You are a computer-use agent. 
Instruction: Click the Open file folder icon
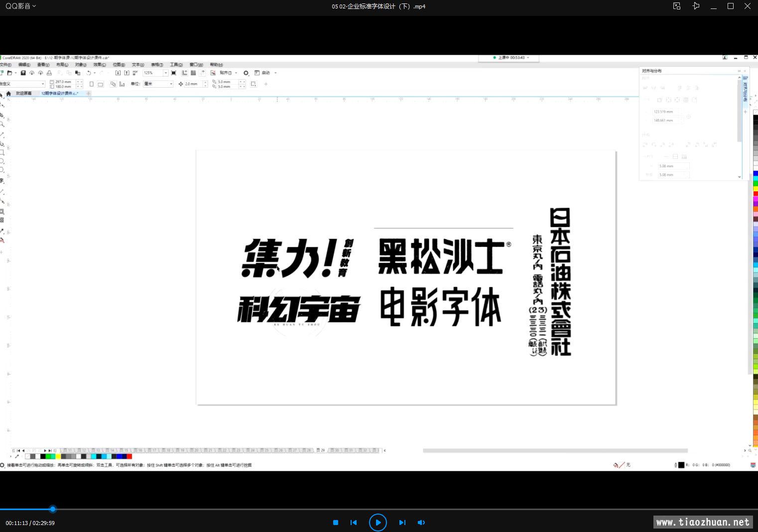[9, 73]
